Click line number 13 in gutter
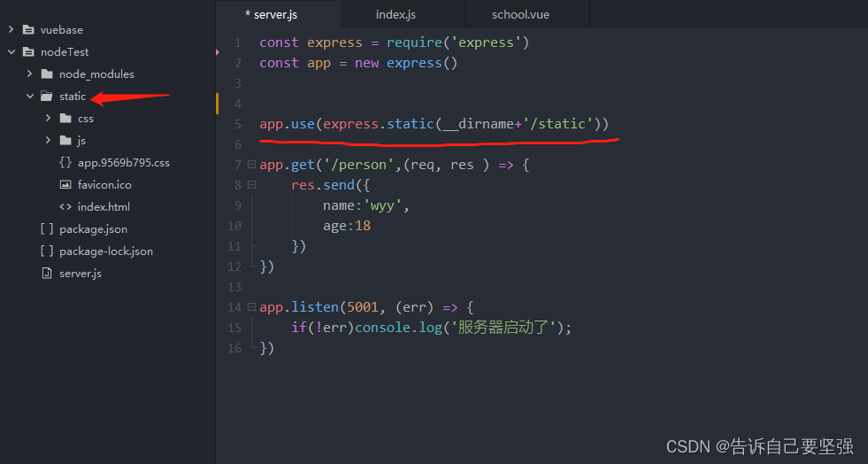The width and height of the screenshot is (868, 464). tap(234, 287)
